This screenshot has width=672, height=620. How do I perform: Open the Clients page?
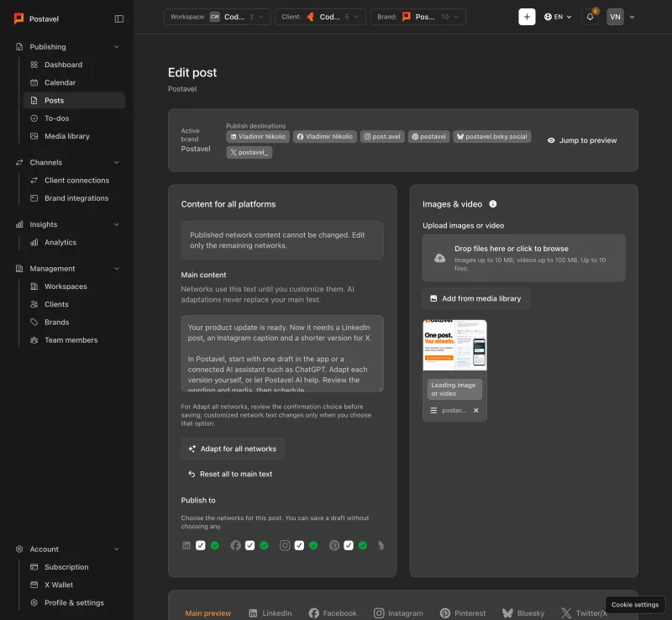[x=56, y=304]
